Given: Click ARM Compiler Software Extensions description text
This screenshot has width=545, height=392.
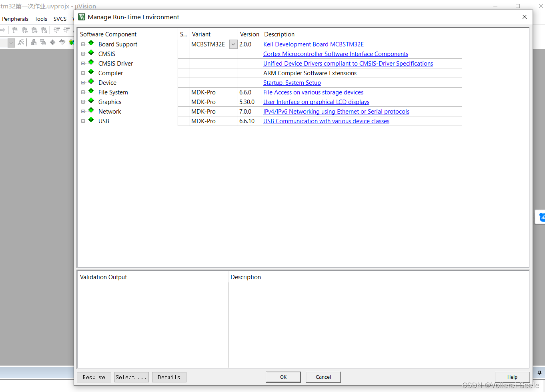Looking at the screenshot, I should tap(310, 73).
